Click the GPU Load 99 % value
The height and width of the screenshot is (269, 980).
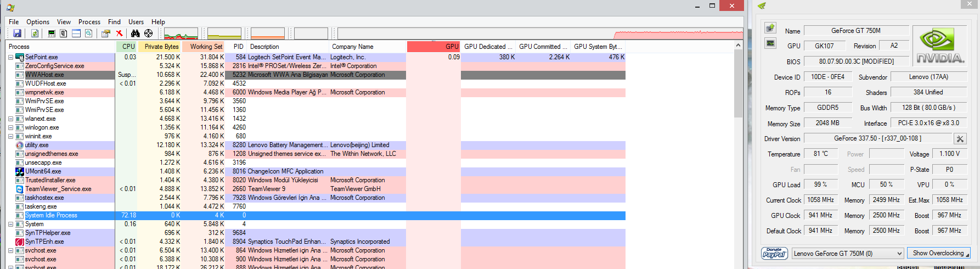[821, 184]
